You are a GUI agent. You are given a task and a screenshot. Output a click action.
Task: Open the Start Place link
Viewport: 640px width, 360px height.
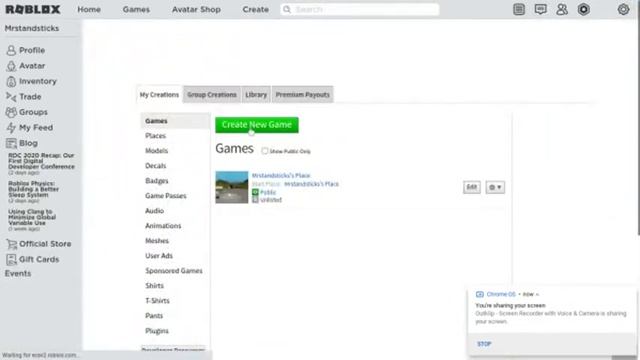coord(311,184)
